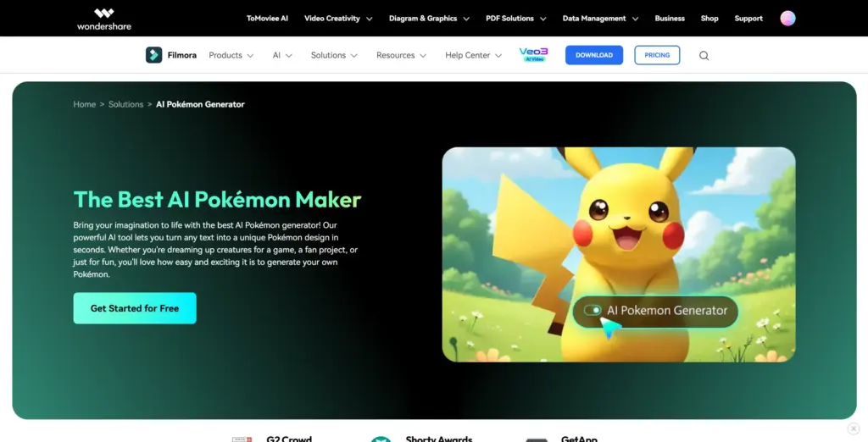
Task: Open the Products dropdown menu
Action: pyautogui.click(x=231, y=55)
